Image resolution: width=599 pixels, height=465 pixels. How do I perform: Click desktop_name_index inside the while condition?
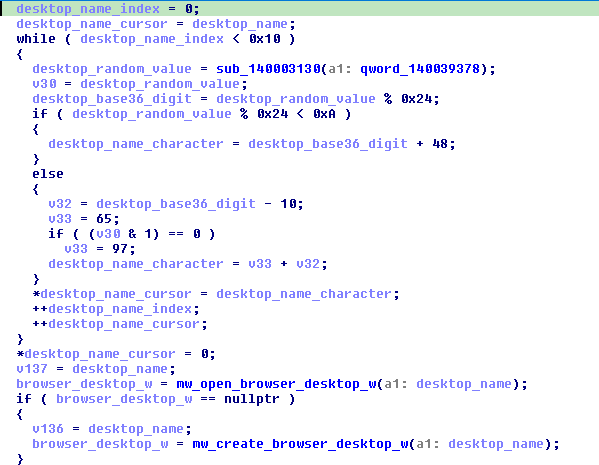click(152, 39)
